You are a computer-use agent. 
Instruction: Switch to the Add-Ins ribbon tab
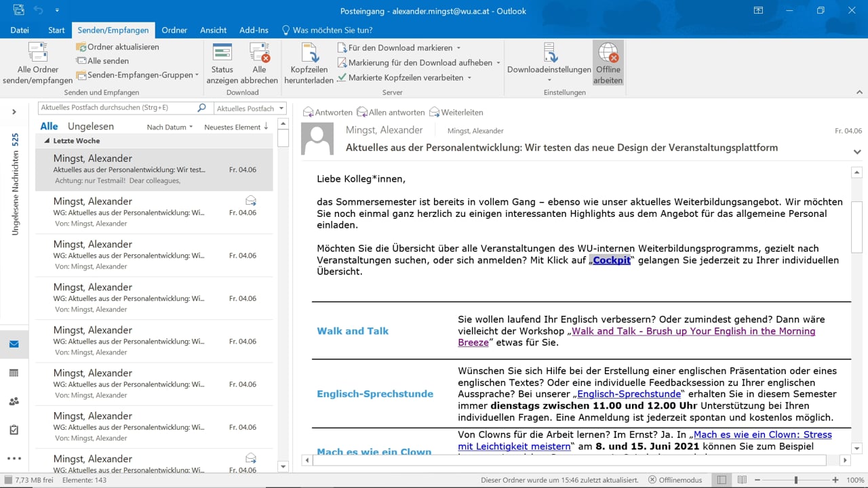(254, 30)
